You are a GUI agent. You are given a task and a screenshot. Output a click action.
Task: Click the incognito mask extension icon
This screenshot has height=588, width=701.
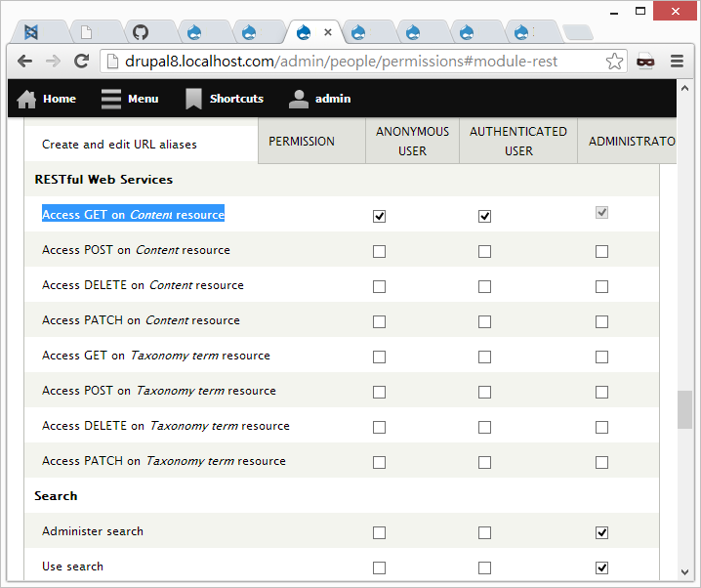(x=645, y=62)
